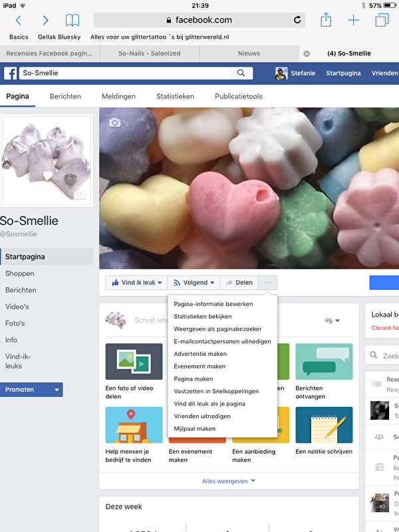Image resolution: width=399 pixels, height=532 pixels.
Task: Show all tabs overview icon
Action: pyautogui.click(x=382, y=21)
